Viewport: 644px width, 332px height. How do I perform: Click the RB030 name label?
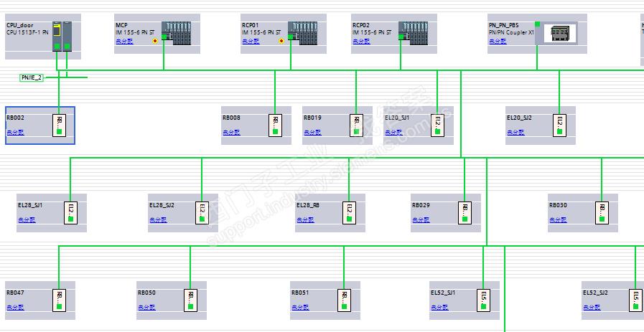point(558,205)
